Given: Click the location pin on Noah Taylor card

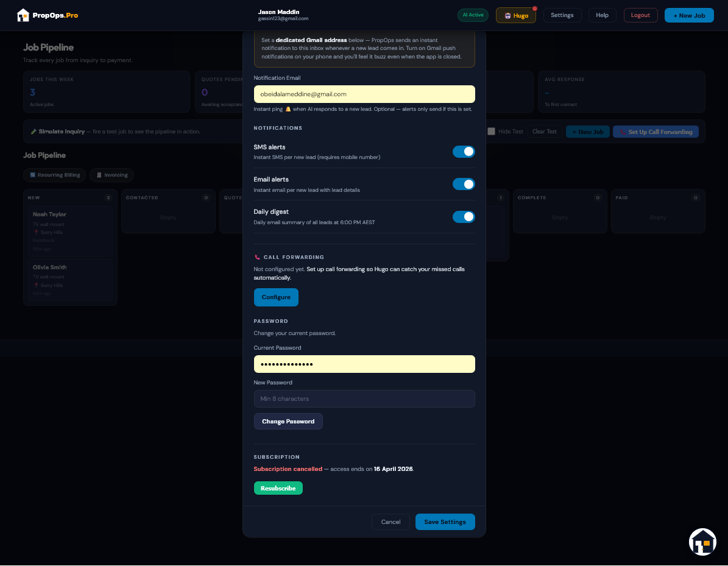Looking at the screenshot, I should point(36,233).
